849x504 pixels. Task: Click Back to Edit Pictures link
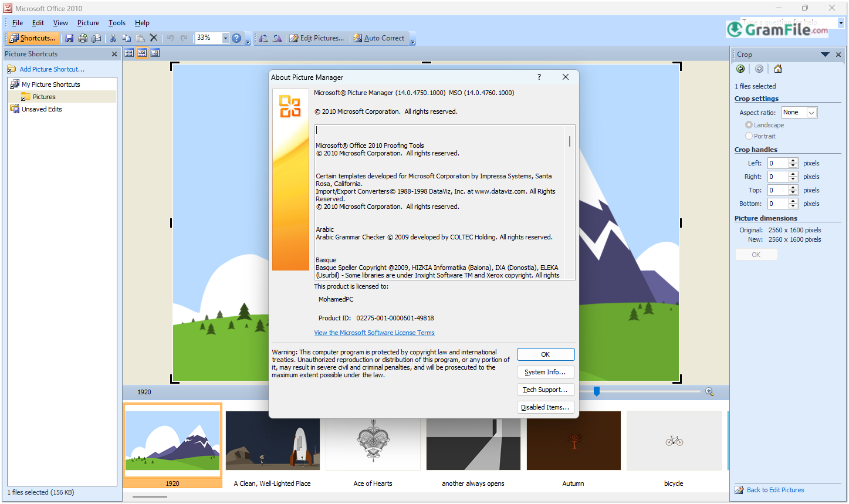[775, 490]
